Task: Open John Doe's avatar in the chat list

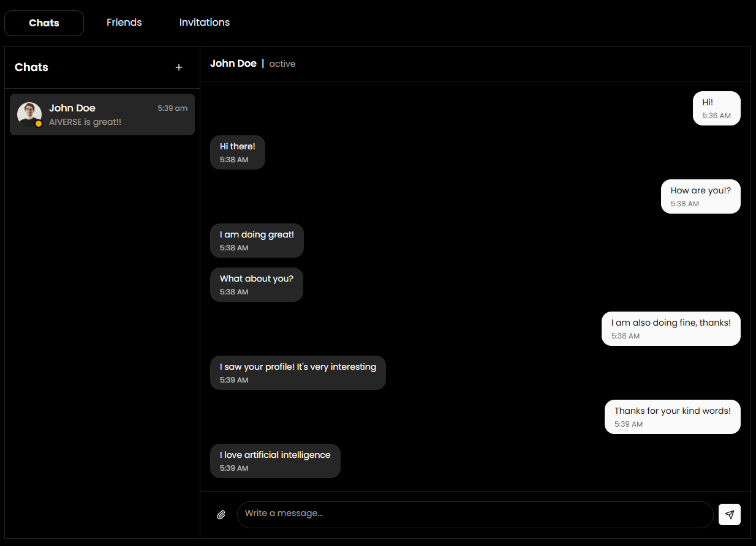Action: (29, 114)
